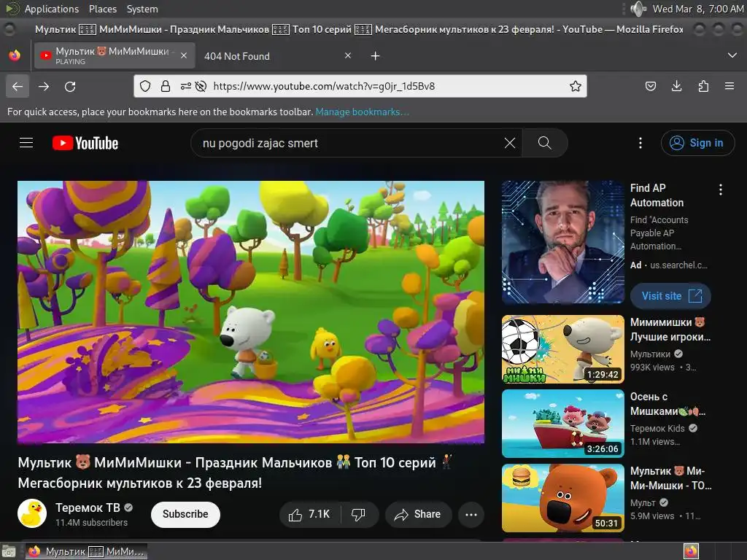
Task: Play the 3:26:06 Осень с Мишками video
Action: [x=562, y=424]
